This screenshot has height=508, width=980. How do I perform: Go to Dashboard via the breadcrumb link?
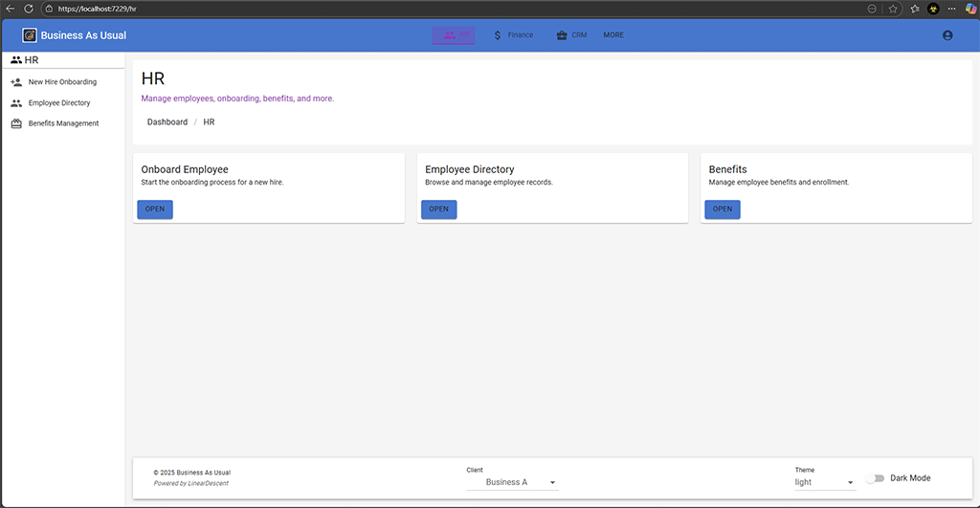click(167, 122)
